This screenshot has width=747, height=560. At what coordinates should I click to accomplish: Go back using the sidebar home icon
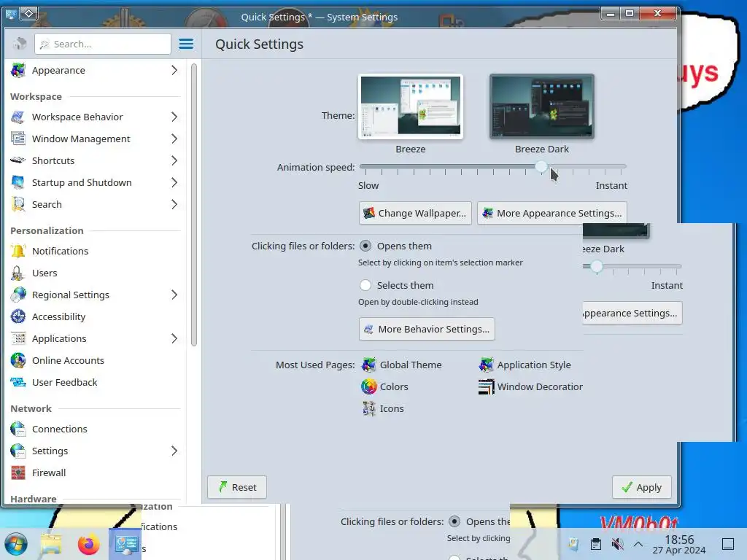(x=20, y=44)
